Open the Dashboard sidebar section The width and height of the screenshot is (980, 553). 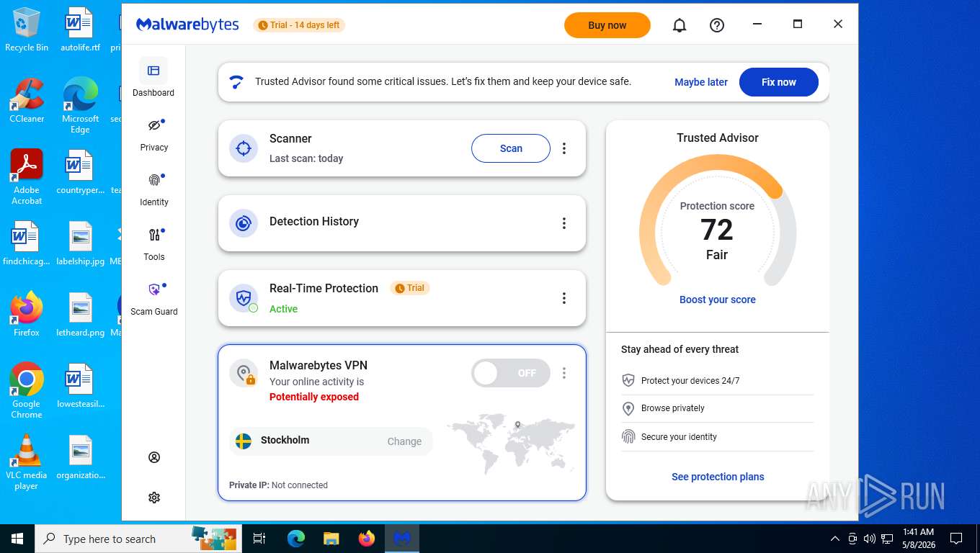pyautogui.click(x=153, y=78)
